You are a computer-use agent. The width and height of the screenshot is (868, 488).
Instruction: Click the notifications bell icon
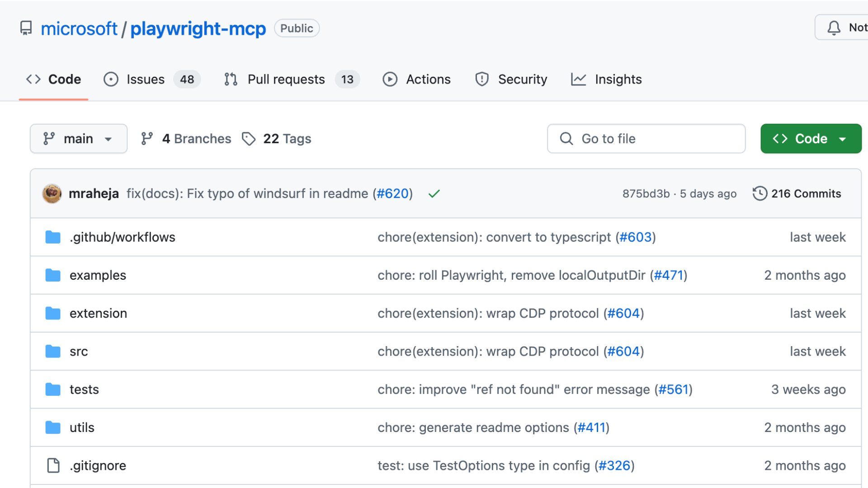pyautogui.click(x=834, y=28)
